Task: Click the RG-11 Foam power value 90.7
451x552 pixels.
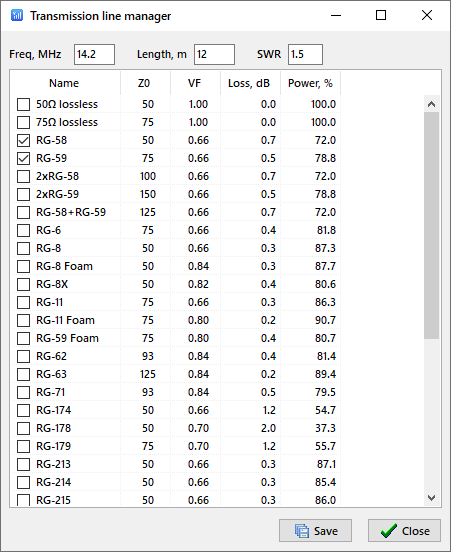Action: (x=325, y=320)
